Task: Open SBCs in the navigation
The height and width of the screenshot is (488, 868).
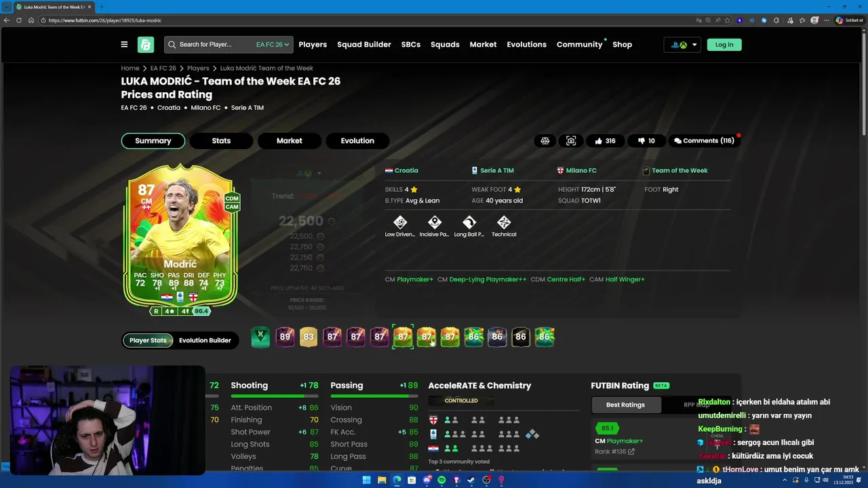Action: point(411,45)
